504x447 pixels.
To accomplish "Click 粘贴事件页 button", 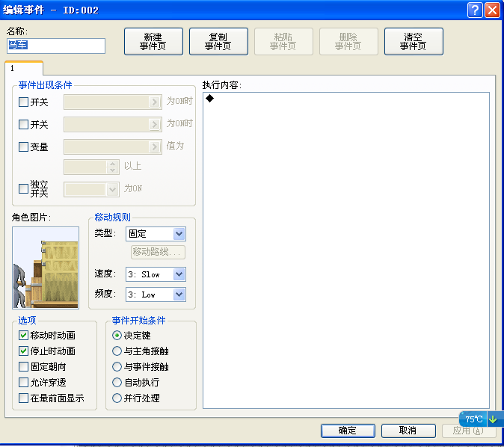I will click(x=283, y=41).
